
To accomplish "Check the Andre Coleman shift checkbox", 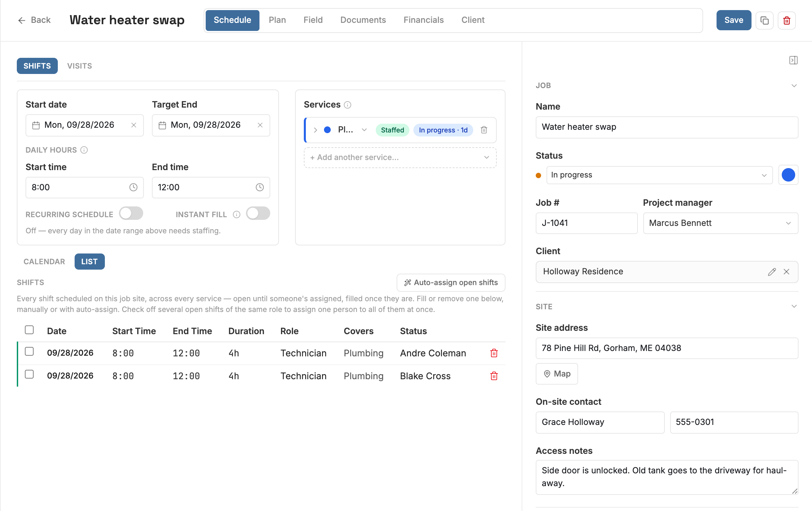I will click(29, 351).
